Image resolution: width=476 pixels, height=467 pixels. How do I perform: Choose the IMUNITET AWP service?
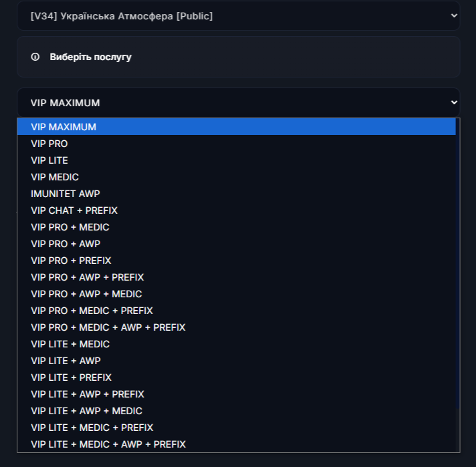click(x=66, y=194)
